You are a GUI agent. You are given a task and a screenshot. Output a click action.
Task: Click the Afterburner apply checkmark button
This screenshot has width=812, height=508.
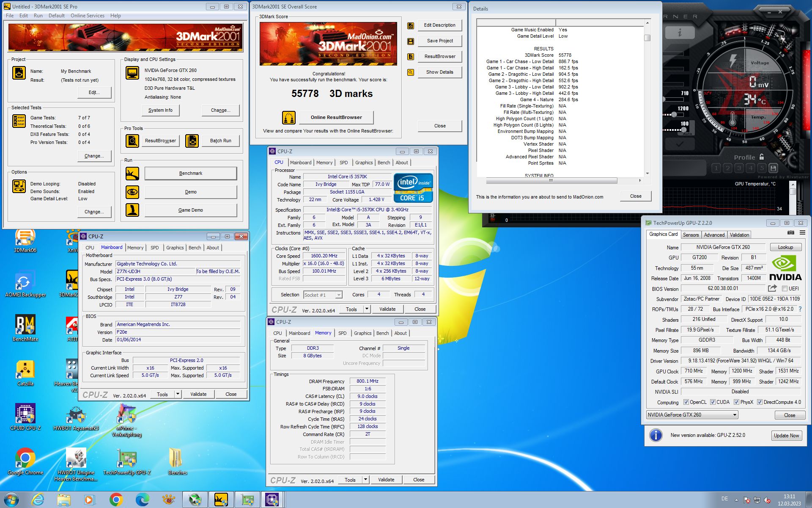(x=680, y=144)
